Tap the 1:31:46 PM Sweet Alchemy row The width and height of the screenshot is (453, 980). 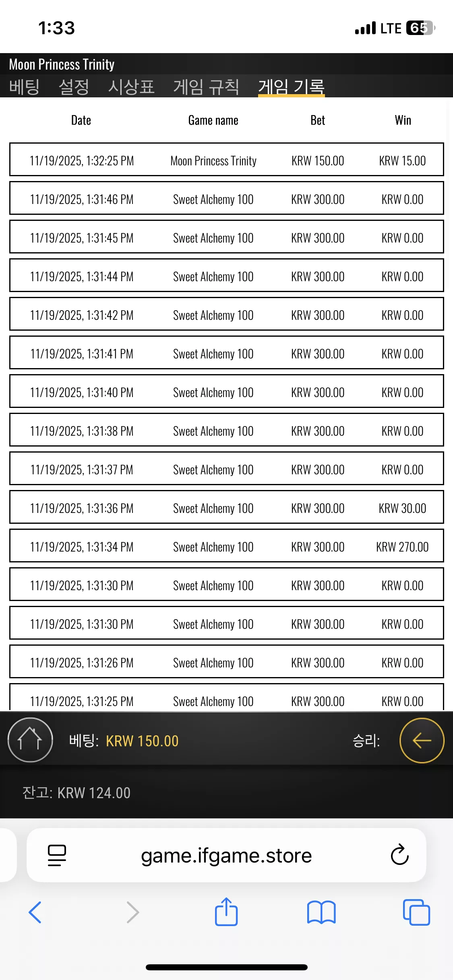(226, 198)
